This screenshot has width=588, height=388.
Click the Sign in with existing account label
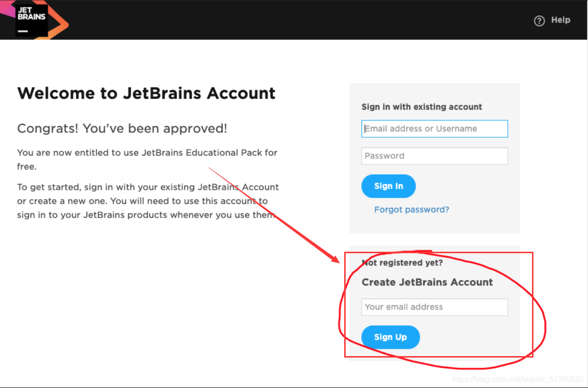(x=421, y=107)
